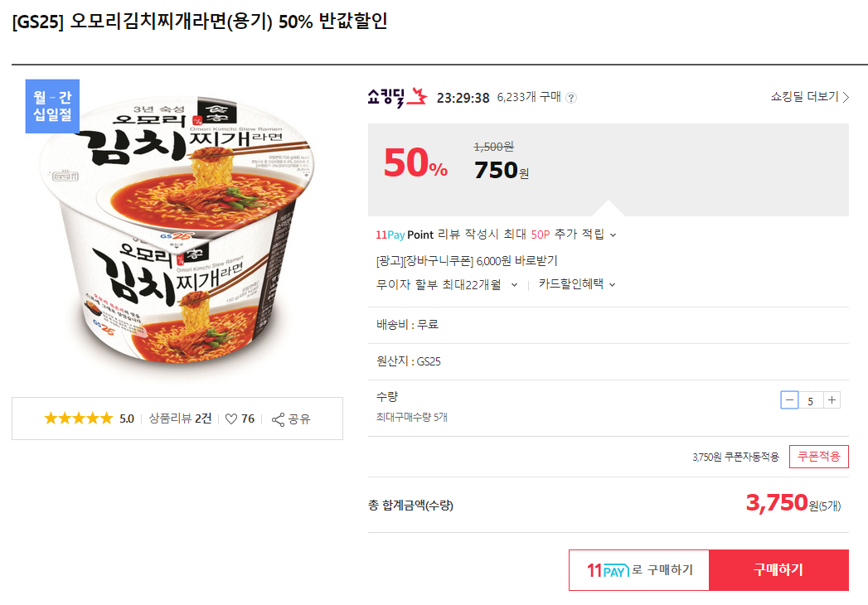Viewport: 868px width, 605px height.
Task: Buy with 11Pay button
Action: 638,570
